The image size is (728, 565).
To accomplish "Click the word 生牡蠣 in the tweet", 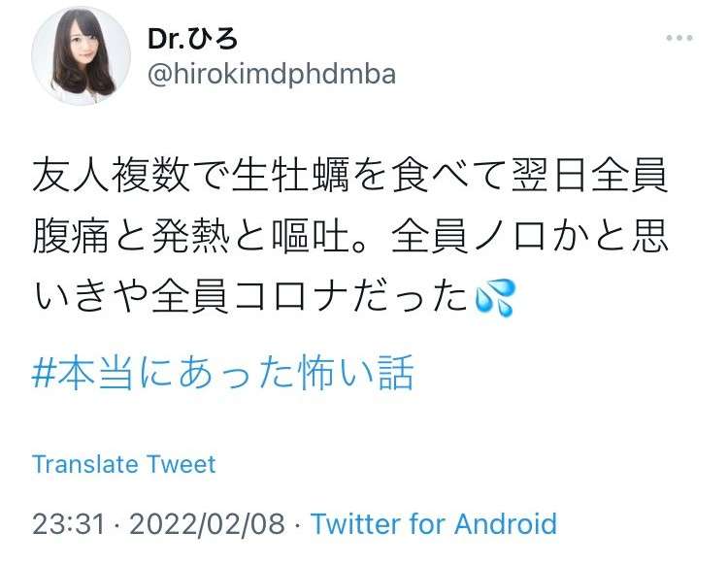I will pyautogui.click(x=289, y=176).
